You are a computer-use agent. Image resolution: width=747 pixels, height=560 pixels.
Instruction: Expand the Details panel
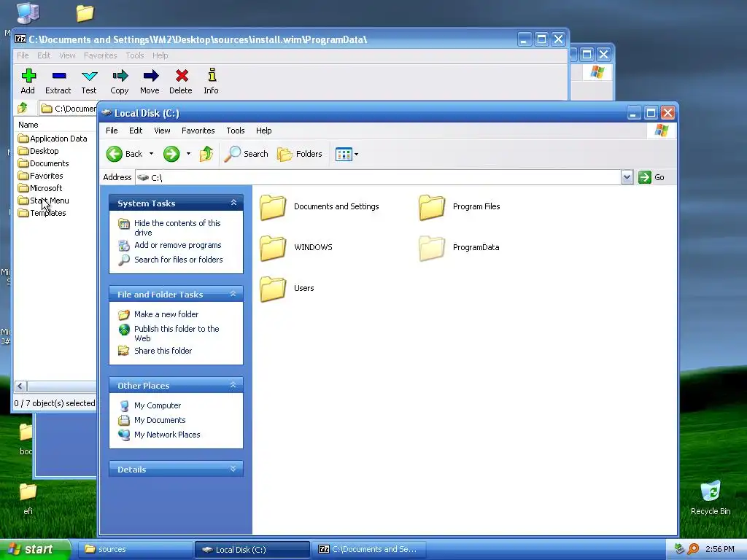pyautogui.click(x=233, y=469)
